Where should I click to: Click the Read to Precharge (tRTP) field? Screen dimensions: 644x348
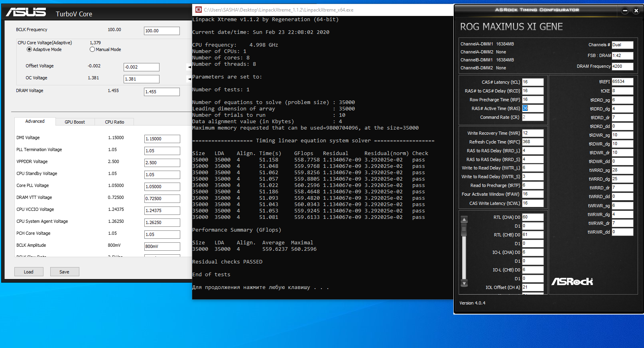[x=533, y=185]
